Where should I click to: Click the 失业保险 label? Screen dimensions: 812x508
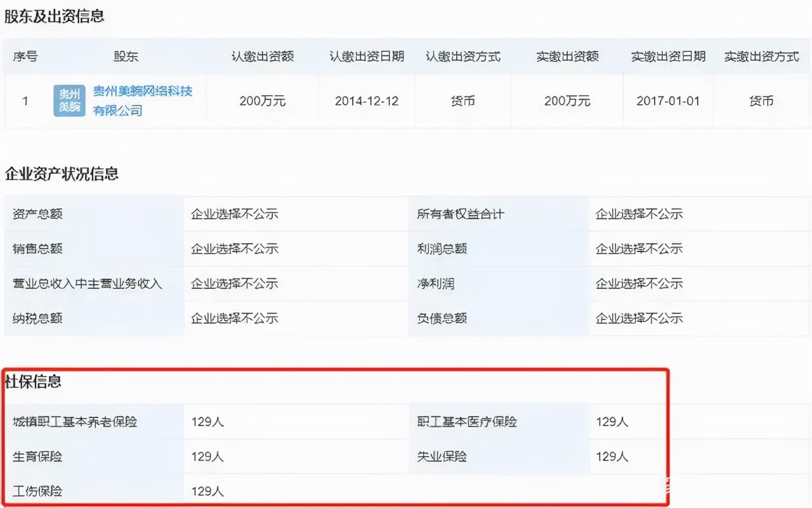click(442, 457)
